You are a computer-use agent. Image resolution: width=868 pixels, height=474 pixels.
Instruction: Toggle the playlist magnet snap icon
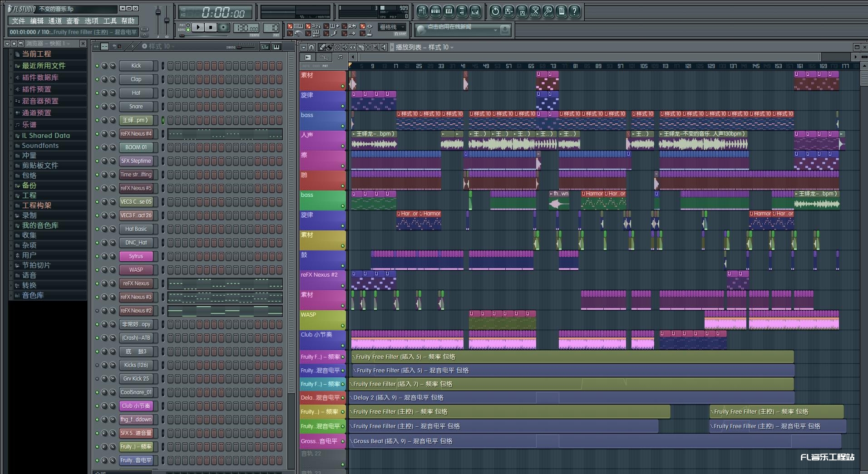coord(311,47)
